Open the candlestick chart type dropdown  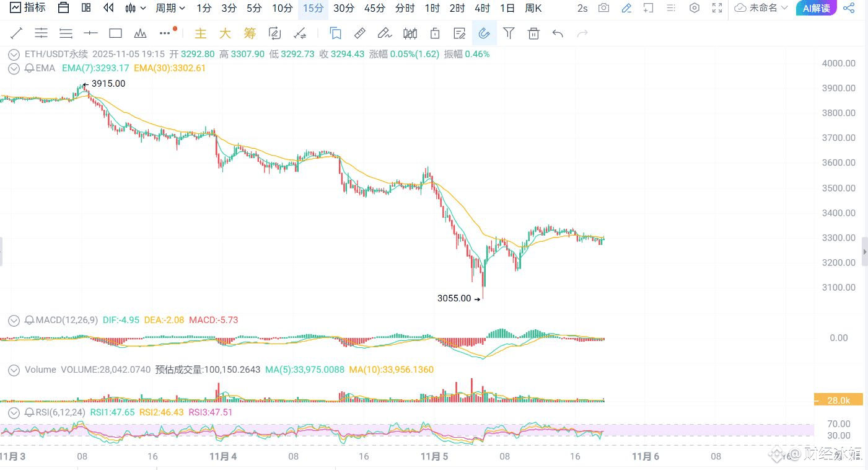tap(136, 8)
